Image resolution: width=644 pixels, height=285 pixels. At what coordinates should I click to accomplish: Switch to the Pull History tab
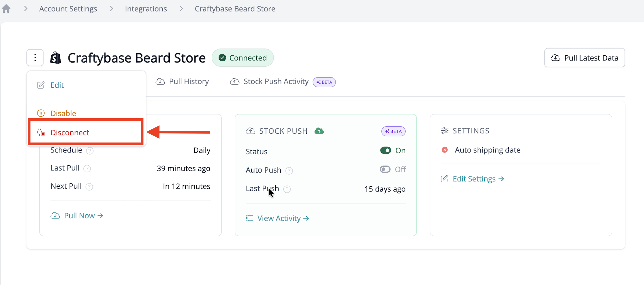182,81
